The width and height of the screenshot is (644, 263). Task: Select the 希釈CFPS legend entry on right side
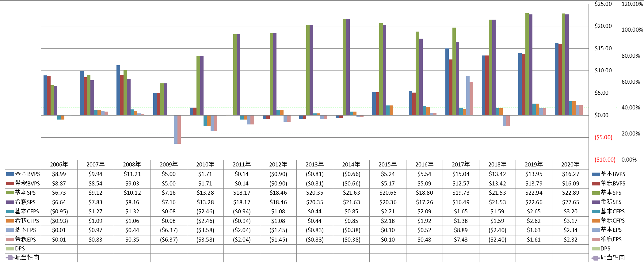point(608,221)
